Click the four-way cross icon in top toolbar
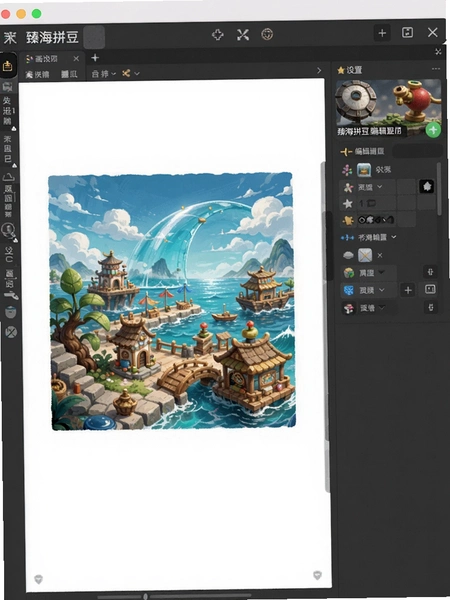 218,35
